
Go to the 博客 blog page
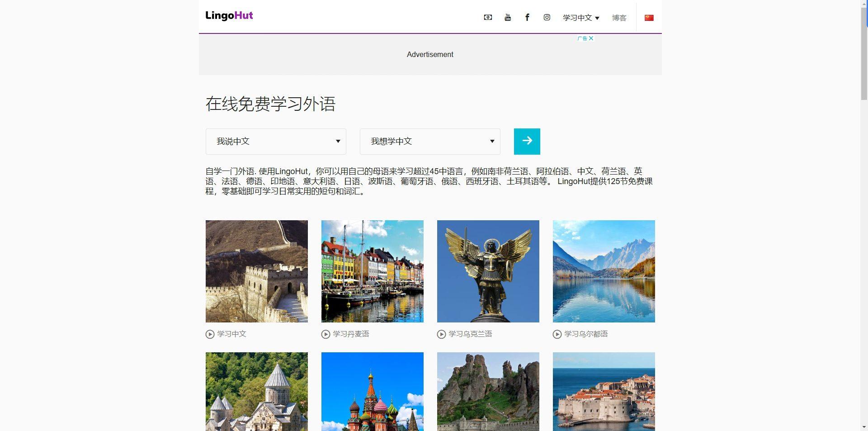619,18
